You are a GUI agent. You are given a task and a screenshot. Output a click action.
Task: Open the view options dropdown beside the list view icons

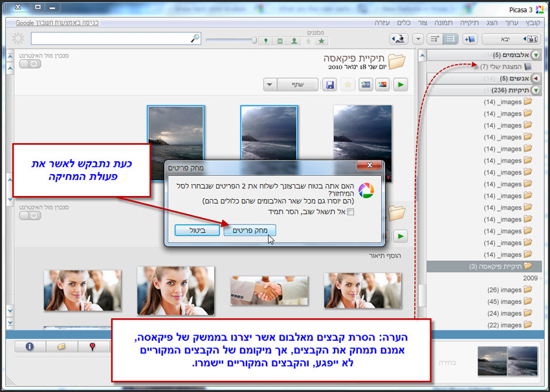point(418,39)
